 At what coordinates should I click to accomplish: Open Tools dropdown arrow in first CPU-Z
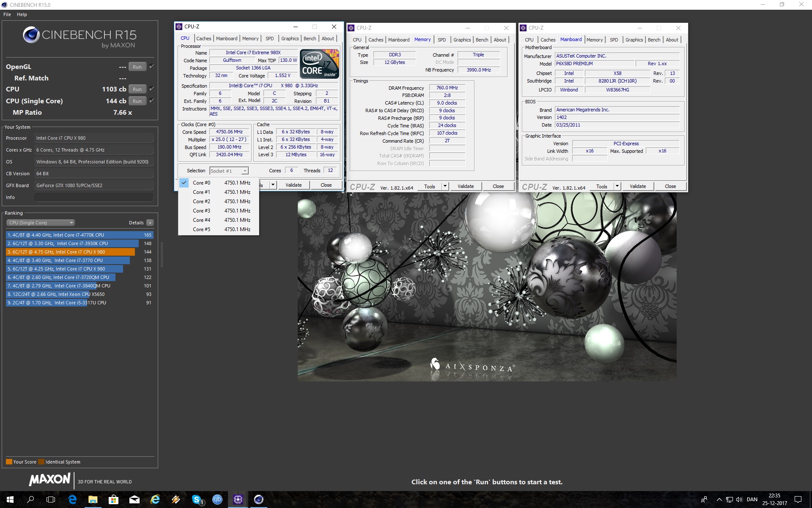click(273, 185)
